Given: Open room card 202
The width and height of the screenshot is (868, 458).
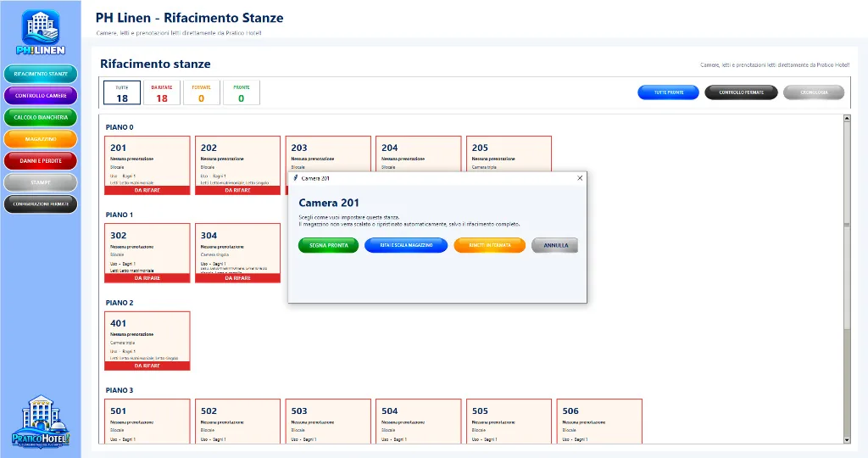Looking at the screenshot, I should pyautogui.click(x=238, y=165).
